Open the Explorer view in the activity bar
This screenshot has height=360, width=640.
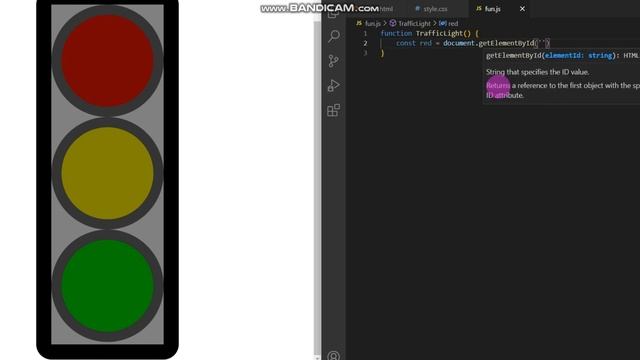[333, 14]
